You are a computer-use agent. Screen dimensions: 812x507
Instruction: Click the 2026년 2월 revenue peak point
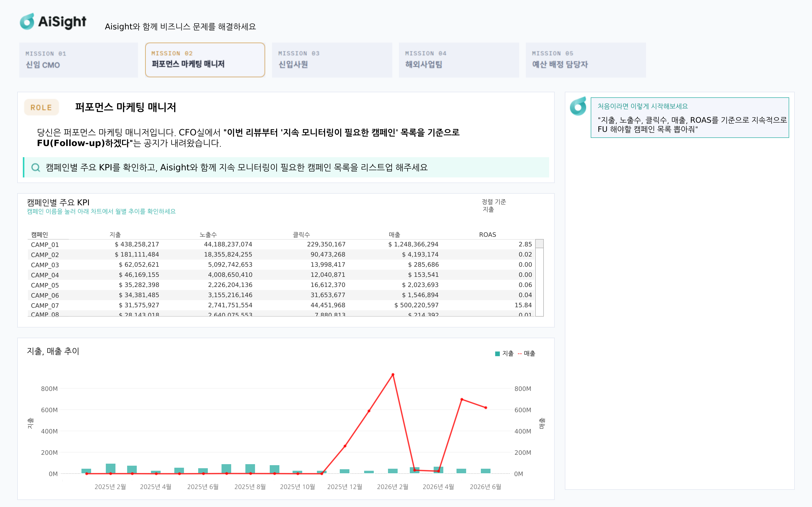(393, 375)
